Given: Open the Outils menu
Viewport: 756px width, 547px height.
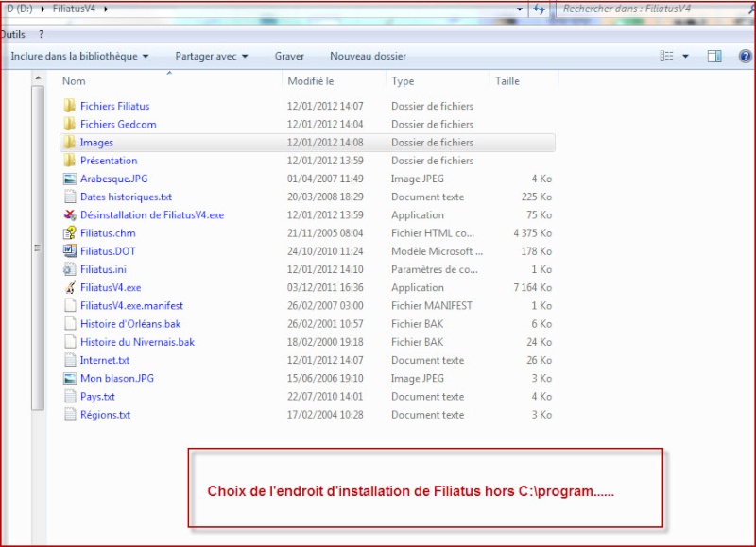Looking at the screenshot, I should tap(13, 35).
